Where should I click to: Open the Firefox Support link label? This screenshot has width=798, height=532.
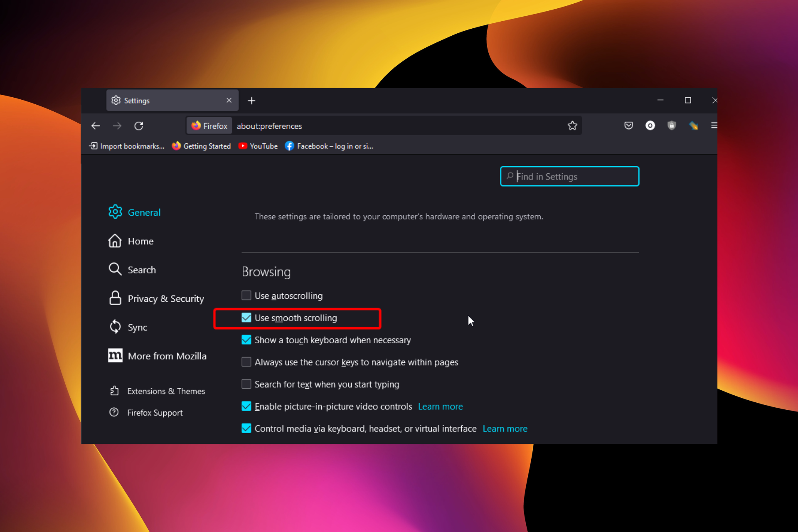tap(155, 413)
